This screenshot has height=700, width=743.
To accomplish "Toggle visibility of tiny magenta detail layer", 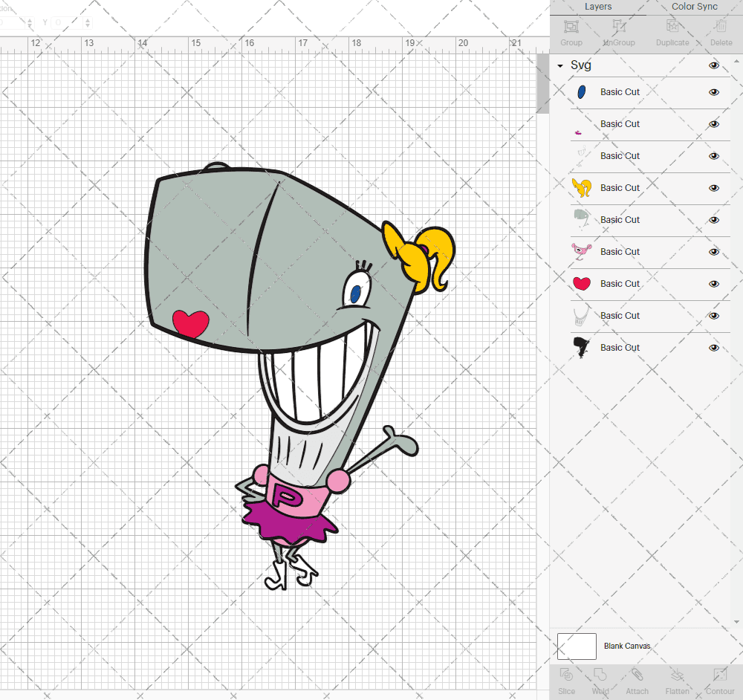I will [x=713, y=124].
